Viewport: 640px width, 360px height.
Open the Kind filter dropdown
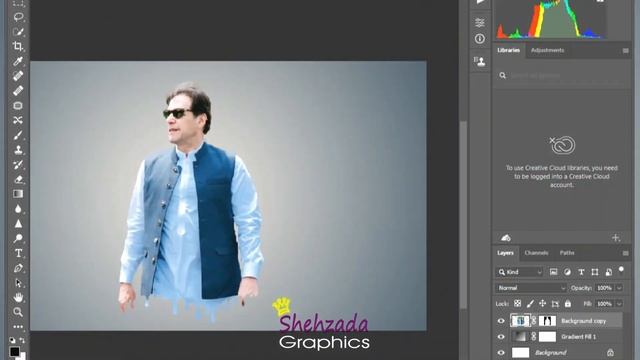pos(520,272)
